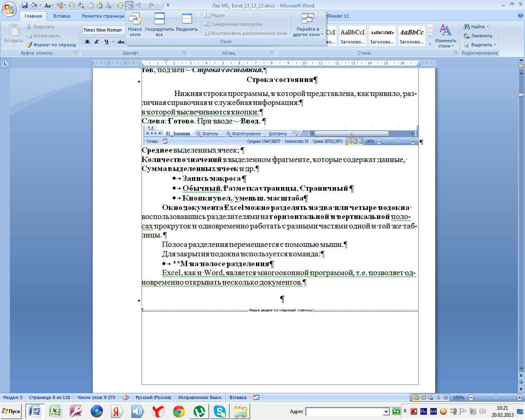
Task: Click select browse object button on scrollbar
Action: [521, 382]
